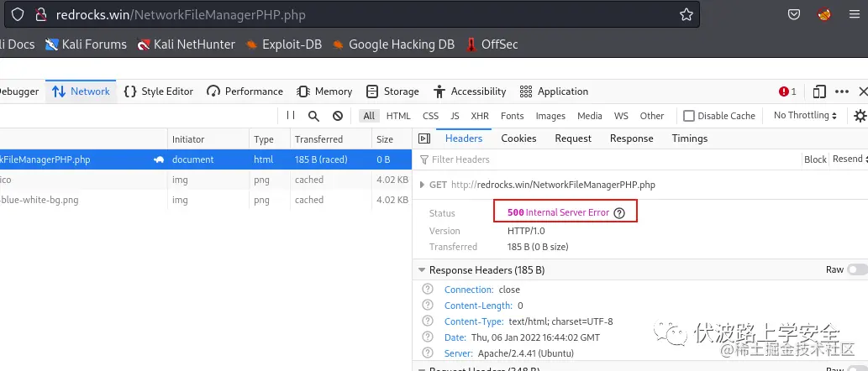Image resolution: width=868 pixels, height=371 pixels.
Task: Click help icon for Connection header
Action: pos(428,290)
